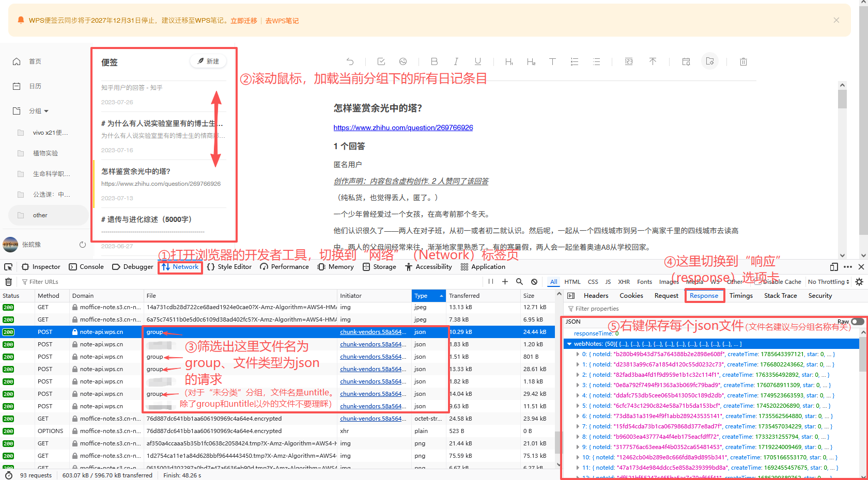Pause network recording in devtools
The height and width of the screenshot is (480, 868).
click(x=491, y=281)
